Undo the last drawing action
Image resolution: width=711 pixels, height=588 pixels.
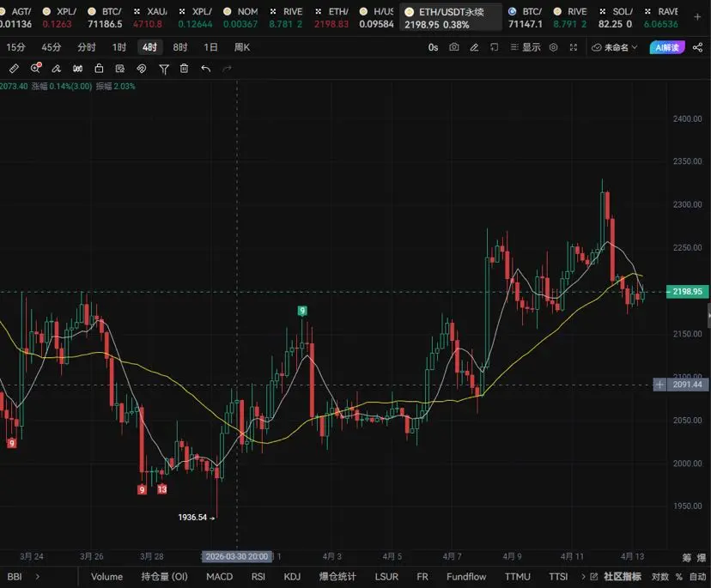(206, 69)
